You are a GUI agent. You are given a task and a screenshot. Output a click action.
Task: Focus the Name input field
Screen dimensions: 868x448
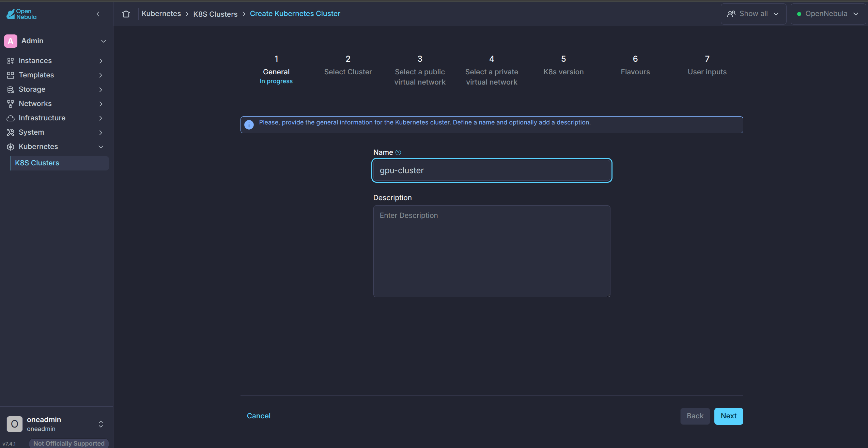click(492, 170)
